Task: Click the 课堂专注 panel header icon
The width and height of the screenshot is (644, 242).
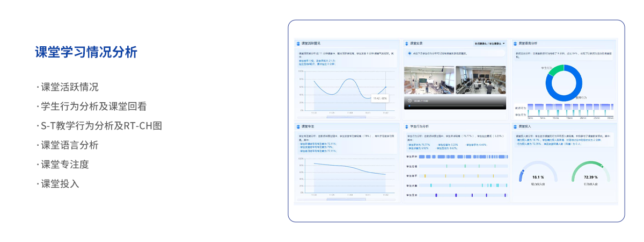Action: tap(299, 126)
